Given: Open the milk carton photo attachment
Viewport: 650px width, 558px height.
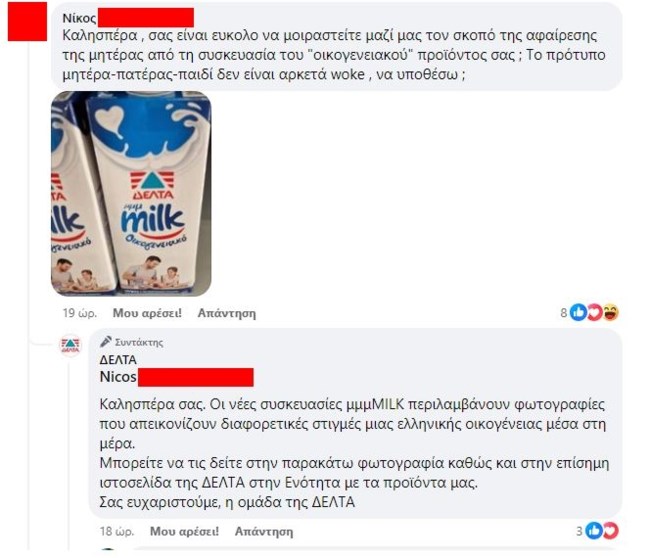Looking at the screenshot, I should point(131,194).
